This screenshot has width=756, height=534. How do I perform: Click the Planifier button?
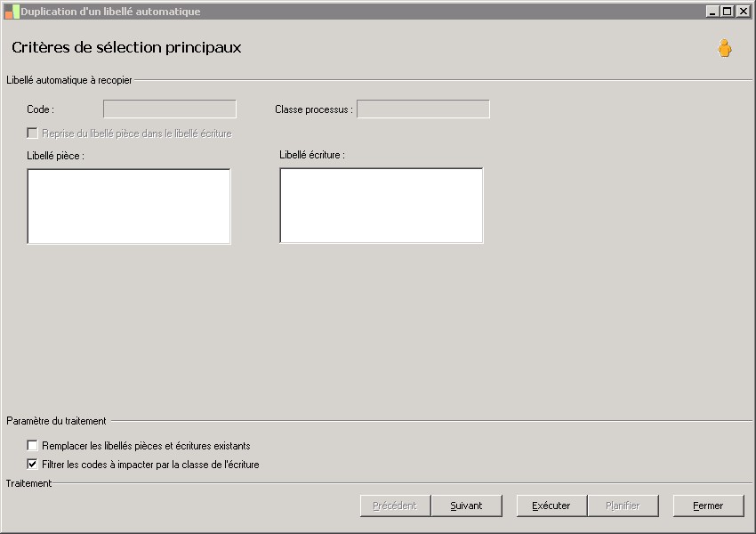[x=623, y=506]
